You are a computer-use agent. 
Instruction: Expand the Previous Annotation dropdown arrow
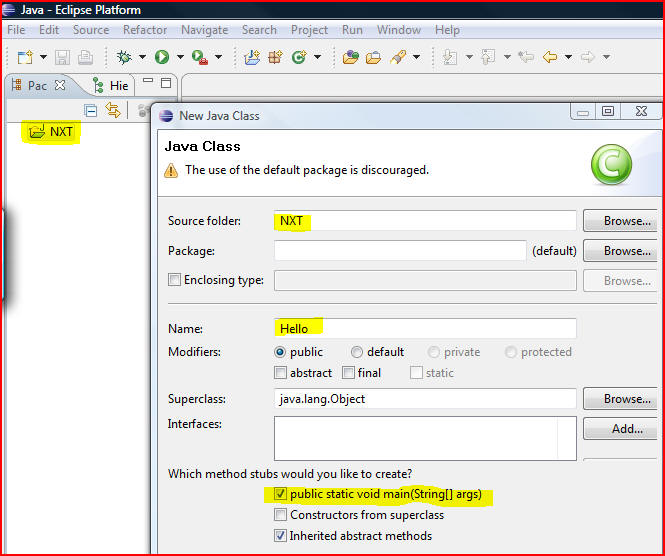point(507,57)
